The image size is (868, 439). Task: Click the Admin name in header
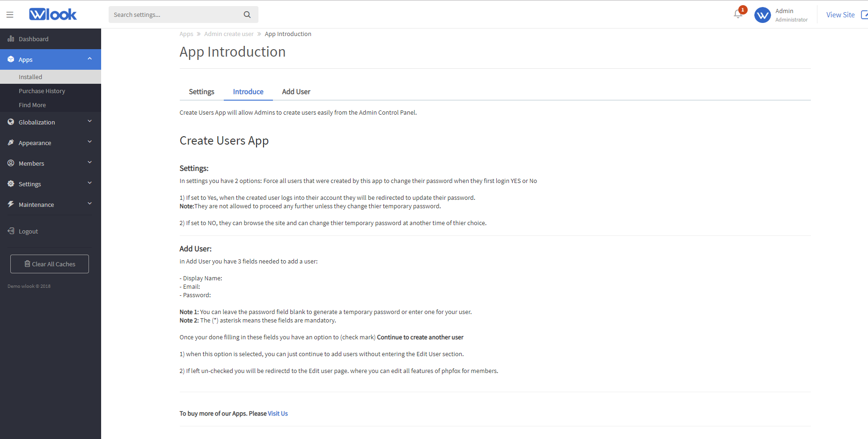point(784,11)
